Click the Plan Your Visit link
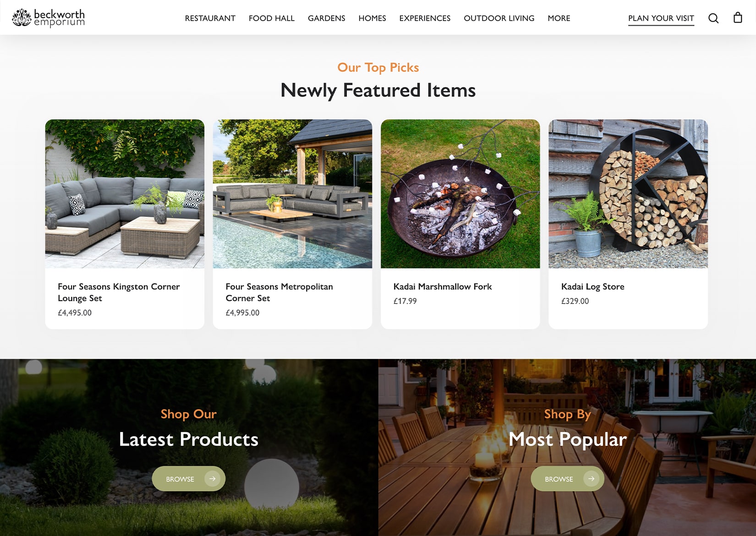 [661, 18]
